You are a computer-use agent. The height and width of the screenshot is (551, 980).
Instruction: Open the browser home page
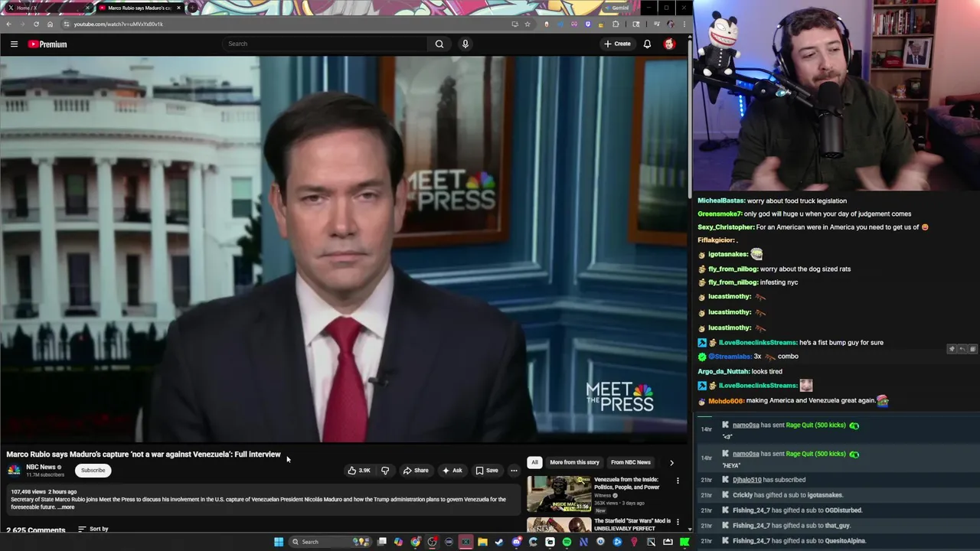click(50, 24)
